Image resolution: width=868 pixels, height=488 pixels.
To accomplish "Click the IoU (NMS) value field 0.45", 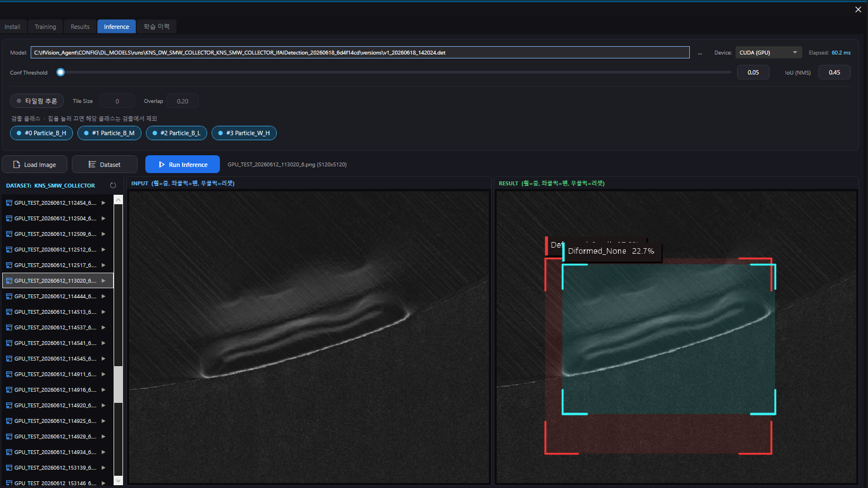I will click(x=834, y=72).
